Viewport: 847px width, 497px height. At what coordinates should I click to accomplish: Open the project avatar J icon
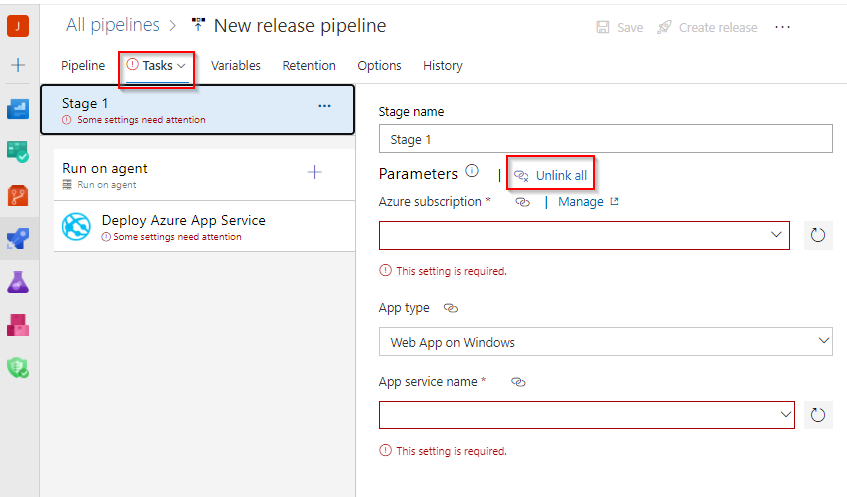pos(18,25)
